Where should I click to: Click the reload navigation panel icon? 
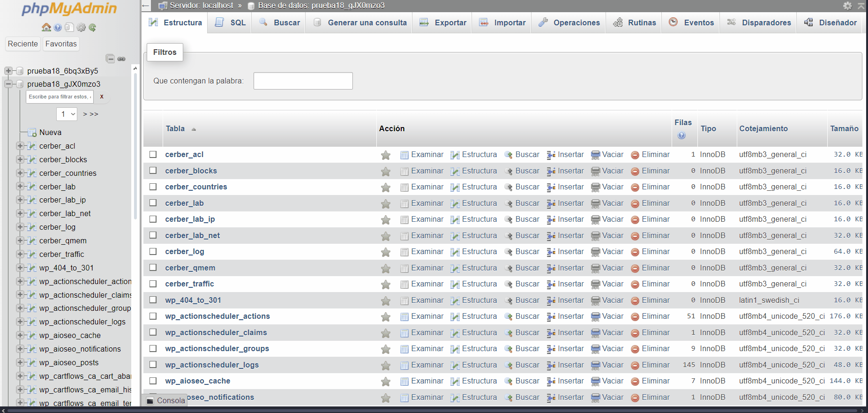(92, 28)
